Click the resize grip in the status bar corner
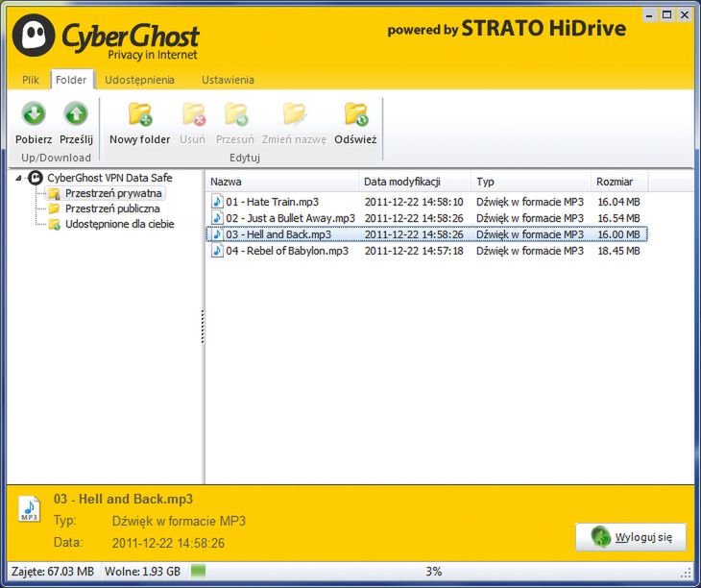 (687, 574)
